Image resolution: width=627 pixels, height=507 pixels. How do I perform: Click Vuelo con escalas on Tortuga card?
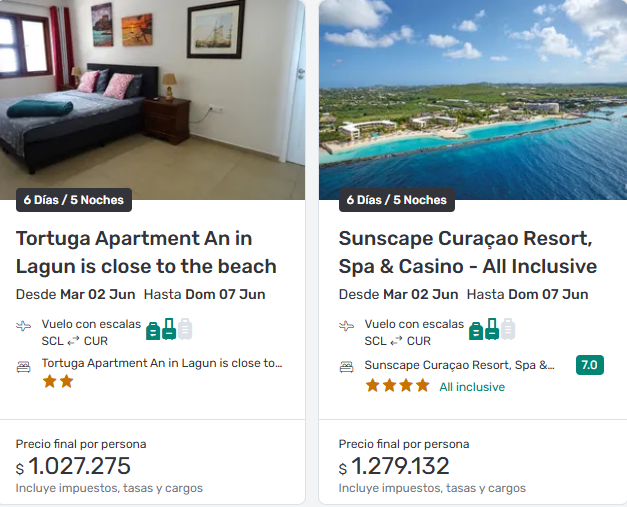tap(91, 324)
